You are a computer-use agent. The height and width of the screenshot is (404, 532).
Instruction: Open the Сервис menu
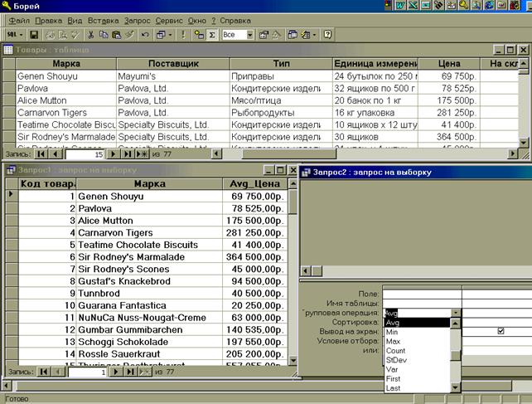pos(169,21)
